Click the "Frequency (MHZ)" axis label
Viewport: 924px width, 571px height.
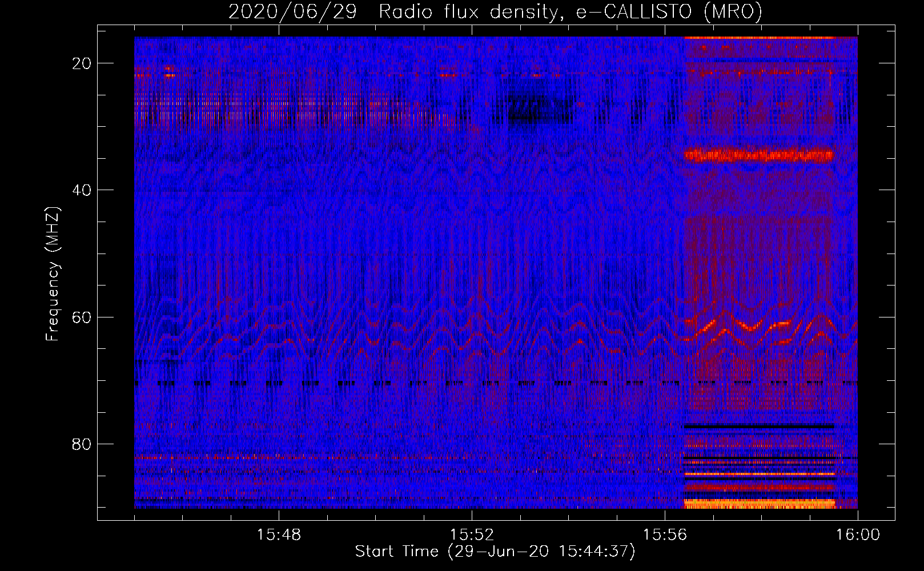53,274
